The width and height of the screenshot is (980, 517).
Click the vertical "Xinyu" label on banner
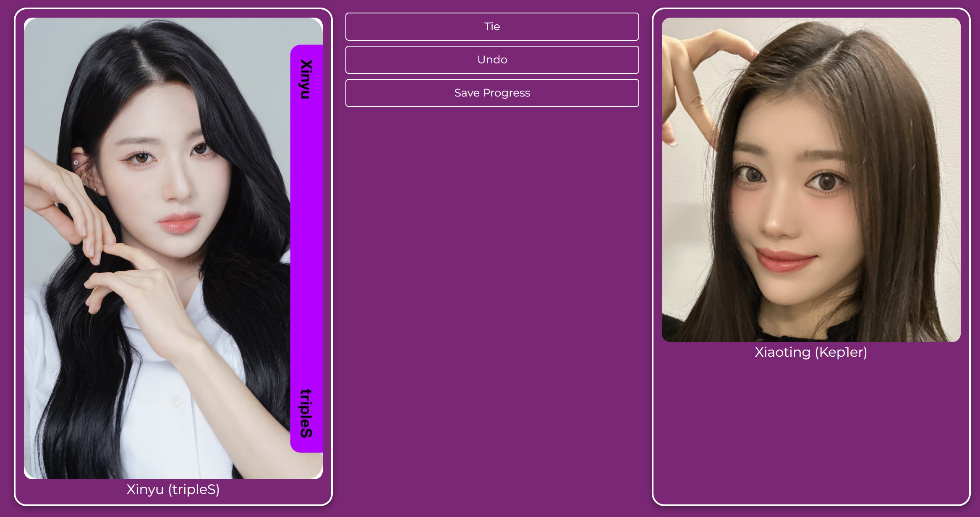(x=306, y=79)
